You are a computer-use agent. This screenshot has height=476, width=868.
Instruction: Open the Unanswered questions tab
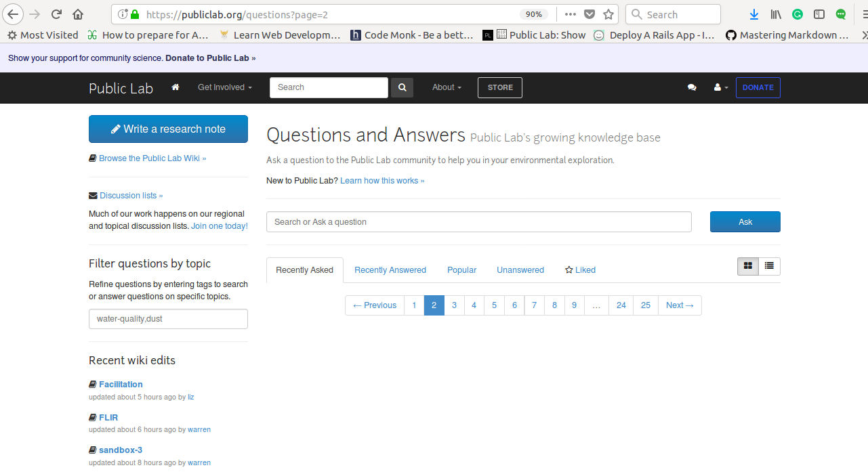(x=520, y=269)
